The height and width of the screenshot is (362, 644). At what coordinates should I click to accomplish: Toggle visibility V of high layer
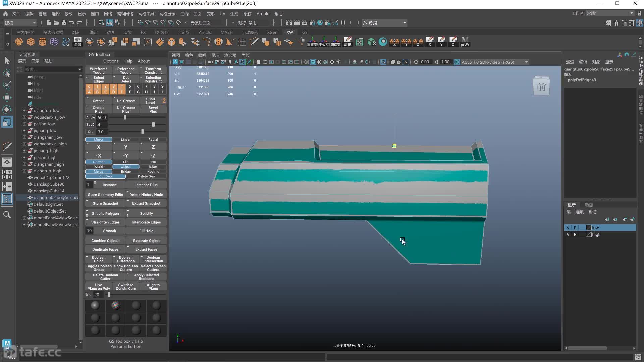tap(568, 234)
